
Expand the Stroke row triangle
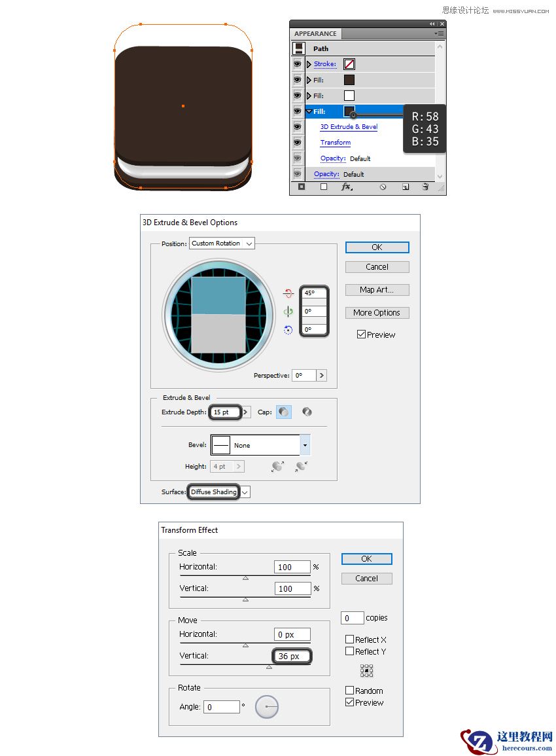click(309, 64)
